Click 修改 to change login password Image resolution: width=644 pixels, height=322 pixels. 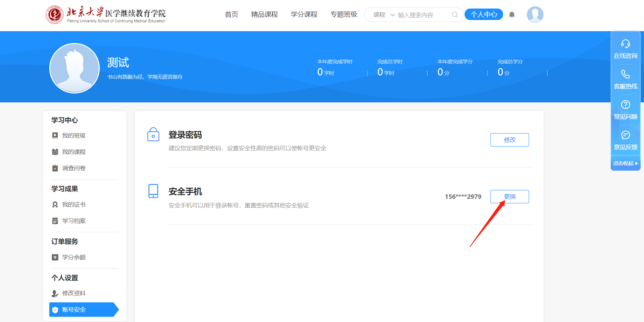click(510, 140)
